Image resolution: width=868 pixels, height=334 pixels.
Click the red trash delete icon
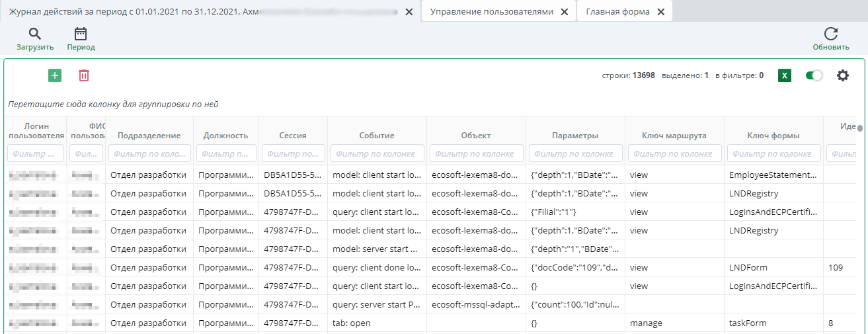point(84,75)
